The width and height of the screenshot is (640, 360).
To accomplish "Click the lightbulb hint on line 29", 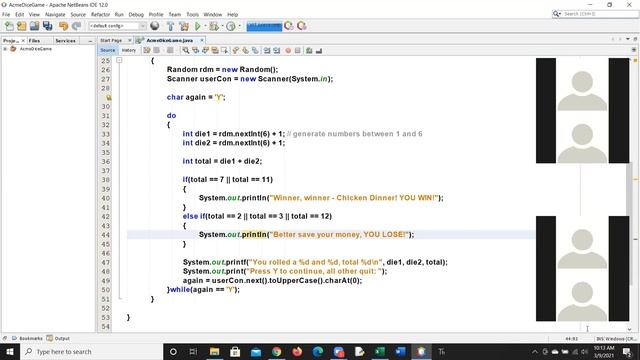I will tap(109, 98).
